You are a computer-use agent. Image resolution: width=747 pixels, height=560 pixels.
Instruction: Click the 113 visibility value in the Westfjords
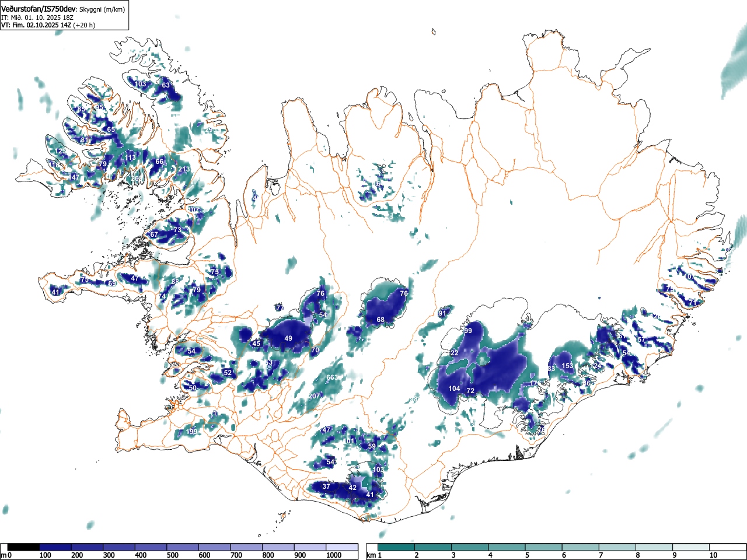point(130,157)
